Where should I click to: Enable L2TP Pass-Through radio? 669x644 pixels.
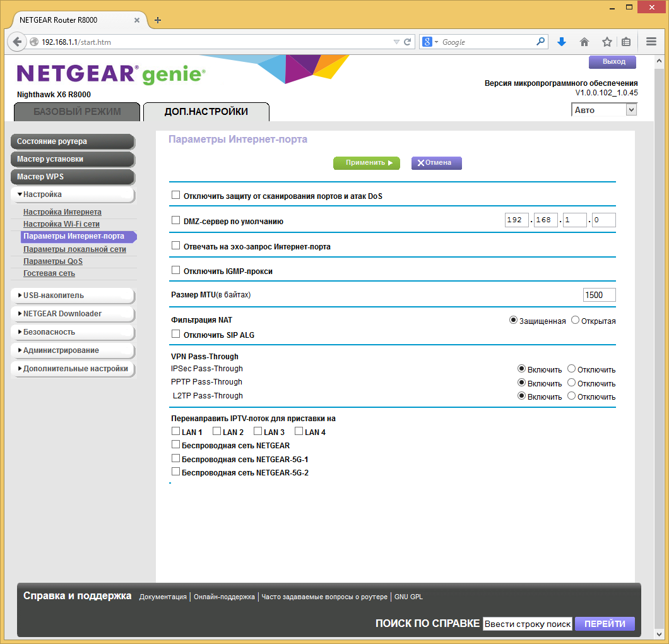[x=521, y=396]
